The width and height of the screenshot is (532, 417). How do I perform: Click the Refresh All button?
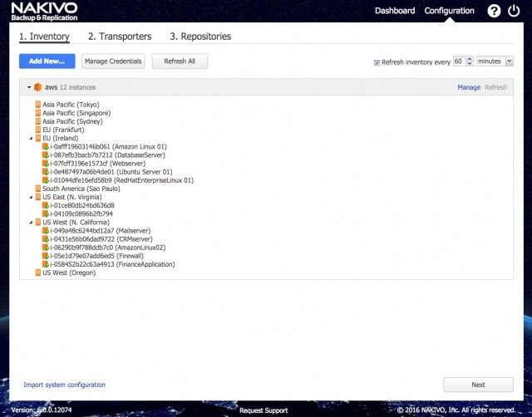(x=180, y=61)
